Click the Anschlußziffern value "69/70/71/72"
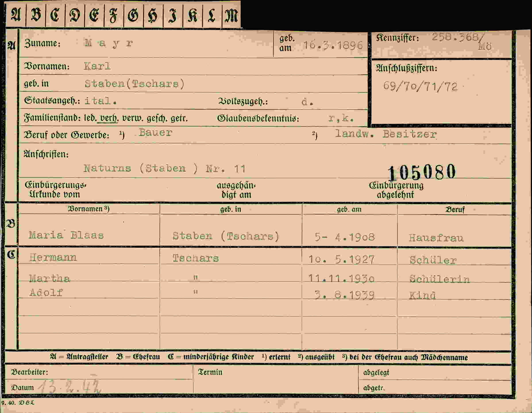This screenshot has width=532, height=413. [420, 87]
